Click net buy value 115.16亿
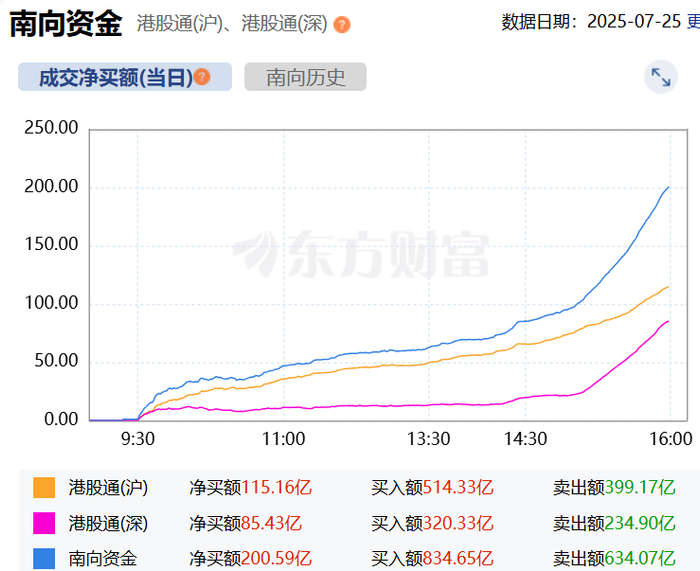The width and height of the screenshot is (700, 571). click(276, 488)
